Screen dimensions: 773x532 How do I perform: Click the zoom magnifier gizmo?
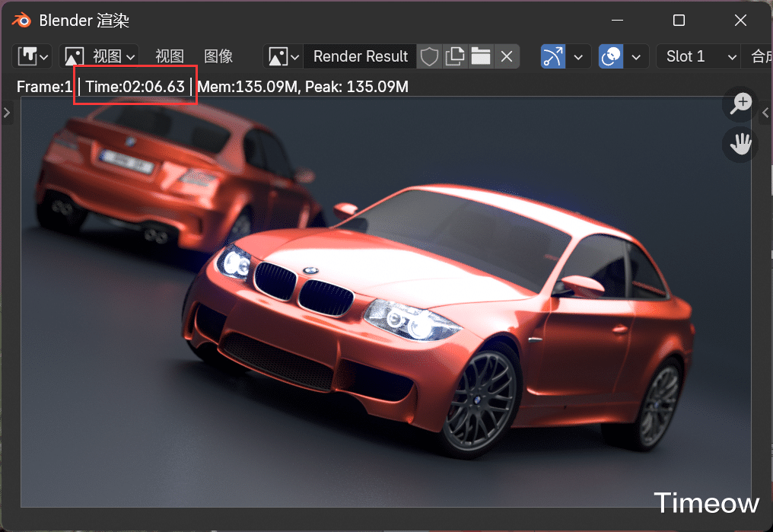pos(740,105)
